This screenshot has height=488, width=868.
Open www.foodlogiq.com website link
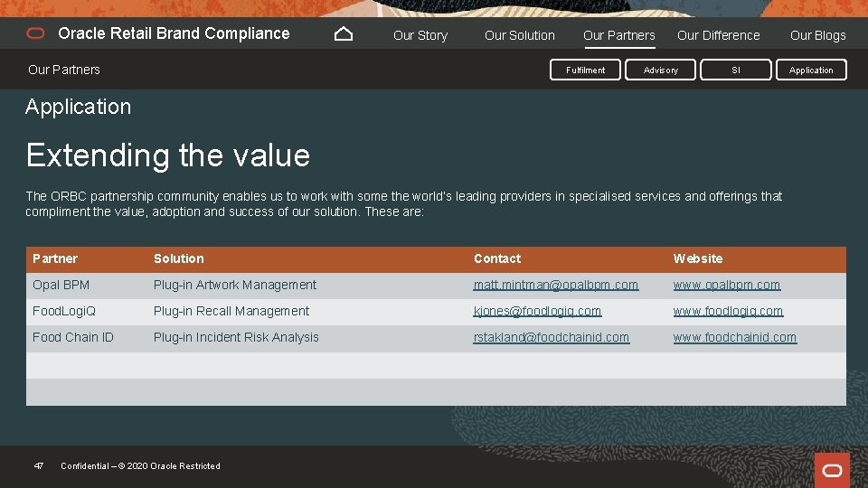(728, 311)
